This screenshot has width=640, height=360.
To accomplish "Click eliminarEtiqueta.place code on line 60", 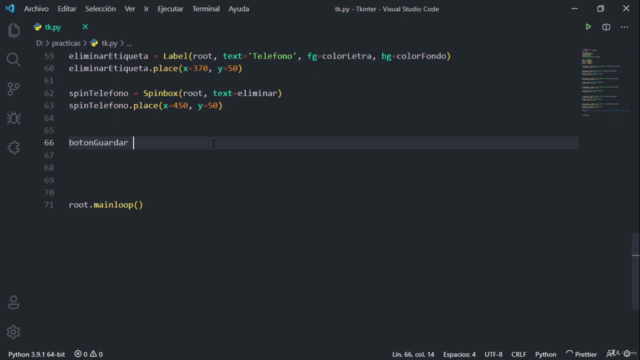I will click(156, 68).
